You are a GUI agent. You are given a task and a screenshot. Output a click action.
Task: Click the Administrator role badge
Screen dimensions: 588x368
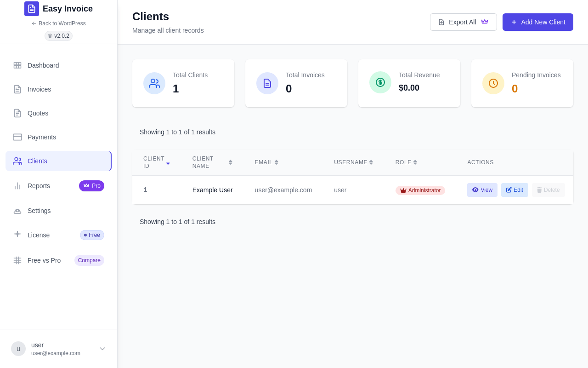tap(420, 190)
